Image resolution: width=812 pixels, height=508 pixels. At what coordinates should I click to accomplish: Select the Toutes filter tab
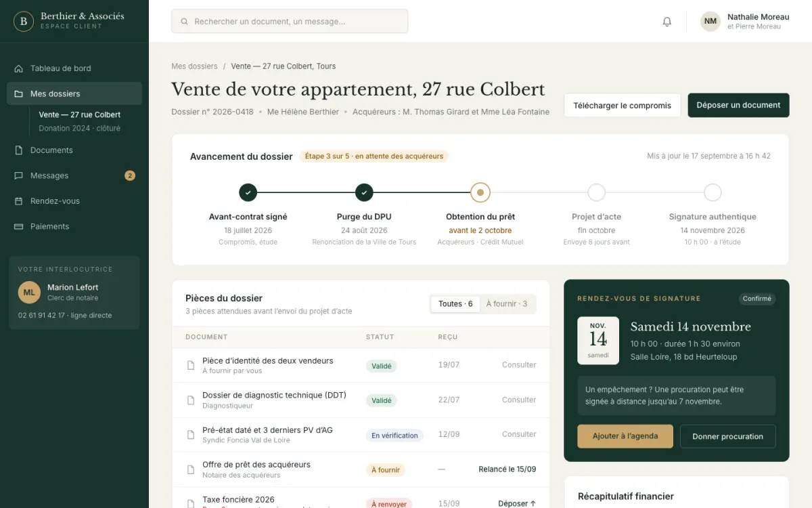tap(455, 304)
